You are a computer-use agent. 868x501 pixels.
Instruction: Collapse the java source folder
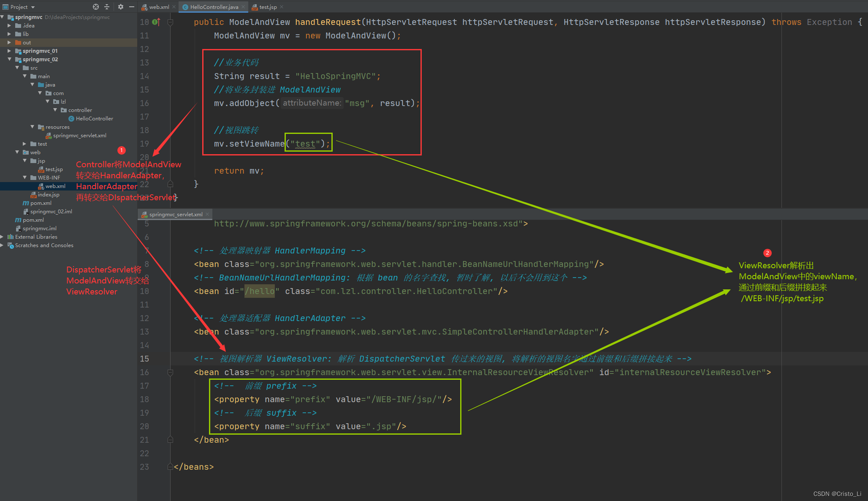[32, 84]
